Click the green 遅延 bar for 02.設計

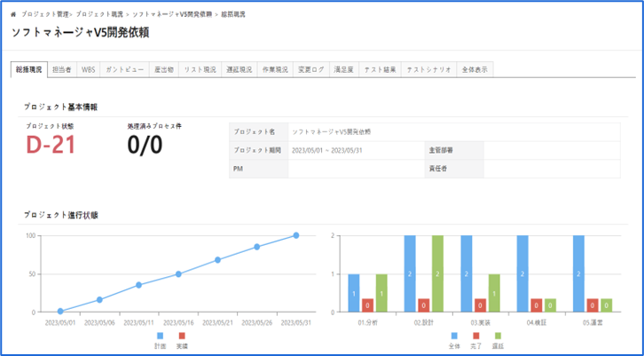[x=436, y=273]
